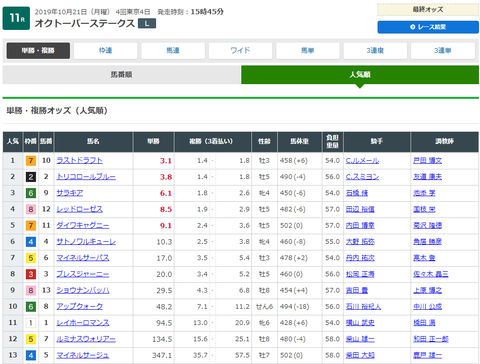Click pink frame 8 box in ショウナンバッハ row

pyautogui.click(x=31, y=290)
